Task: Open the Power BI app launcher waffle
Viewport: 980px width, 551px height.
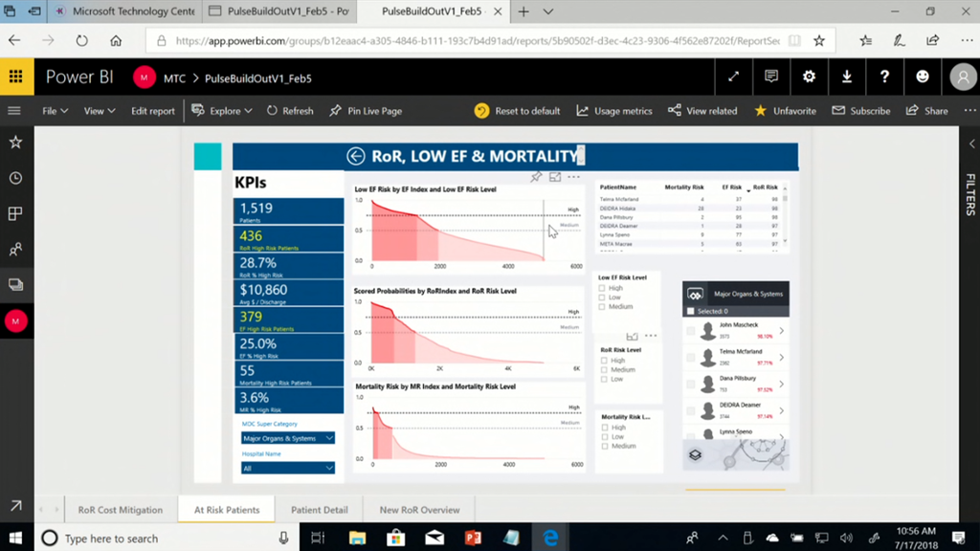Action: (16, 77)
